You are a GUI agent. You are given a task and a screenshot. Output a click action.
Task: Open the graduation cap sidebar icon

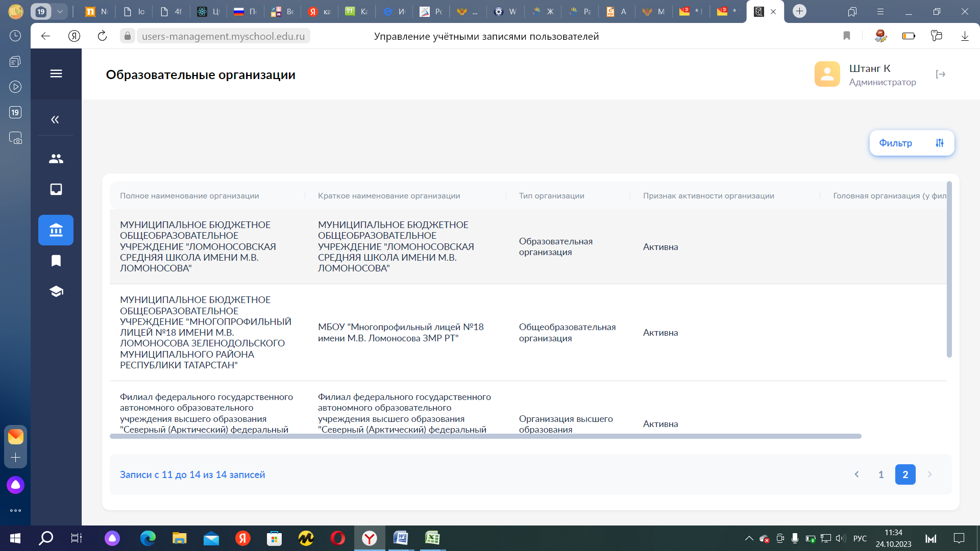pos(56,291)
